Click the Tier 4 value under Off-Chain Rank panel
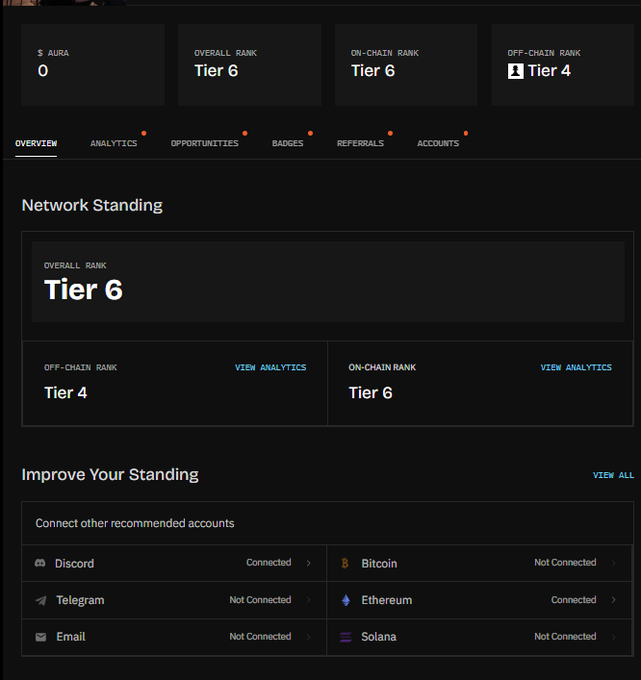 tap(66, 393)
